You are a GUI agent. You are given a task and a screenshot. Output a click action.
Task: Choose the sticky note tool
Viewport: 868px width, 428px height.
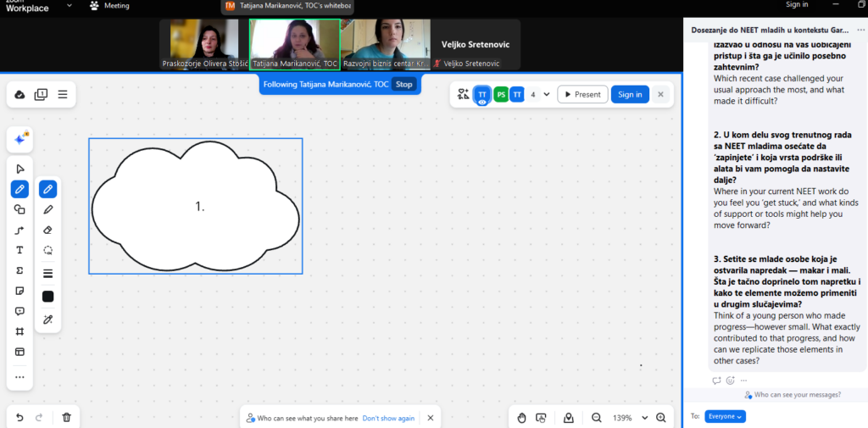[x=19, y=291]
